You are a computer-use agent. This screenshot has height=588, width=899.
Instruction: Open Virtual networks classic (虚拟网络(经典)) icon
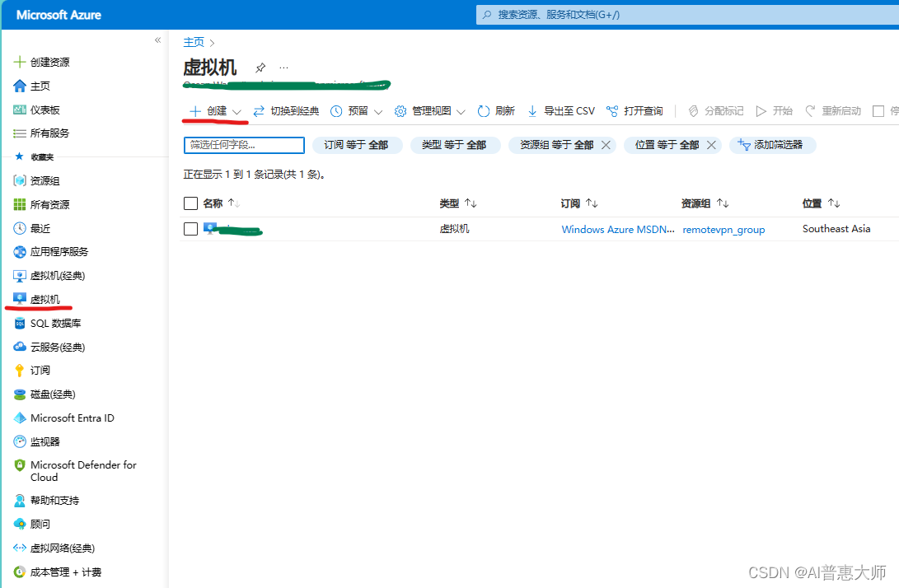pos(20,548)
